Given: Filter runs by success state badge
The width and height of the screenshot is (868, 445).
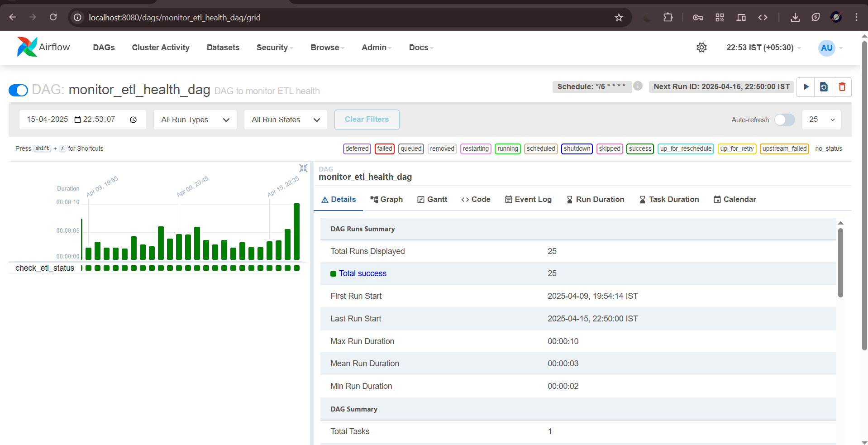Looking at the screenshot, I should pos(640,148).
